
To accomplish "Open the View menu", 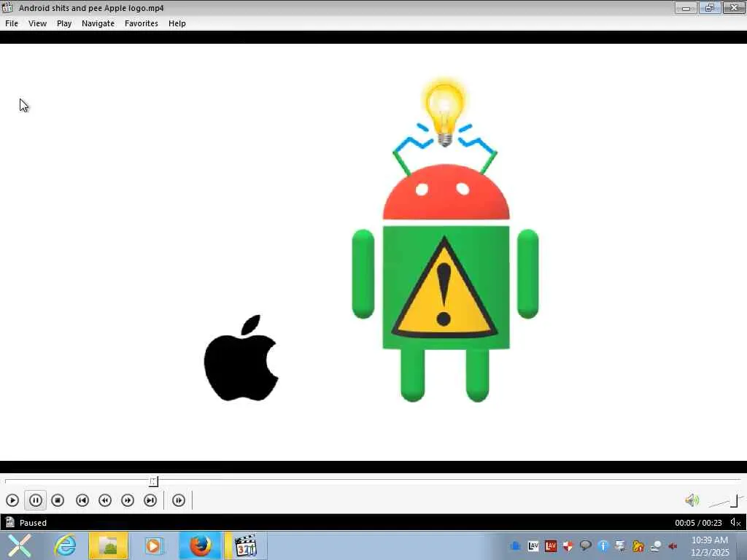I will (37, 23).
